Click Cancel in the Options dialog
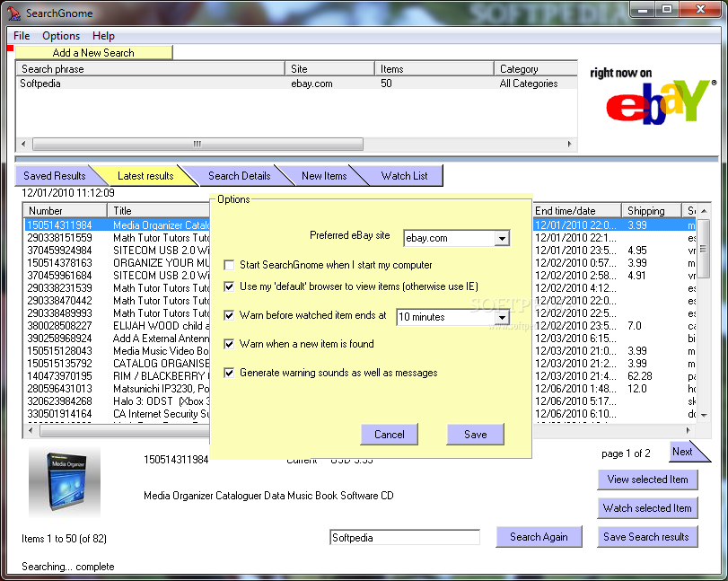This screenshot has width=728, height=581. pos(389,435)
